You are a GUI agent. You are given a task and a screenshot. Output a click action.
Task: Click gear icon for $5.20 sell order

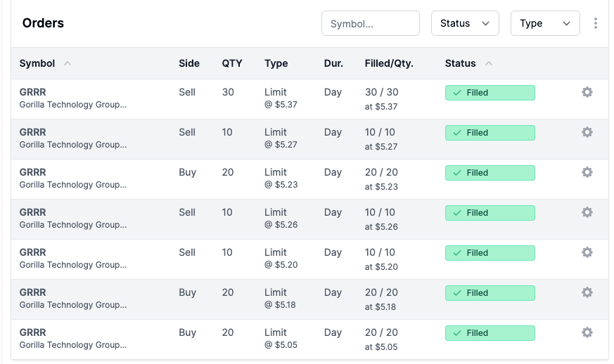[x=587, y=252]
